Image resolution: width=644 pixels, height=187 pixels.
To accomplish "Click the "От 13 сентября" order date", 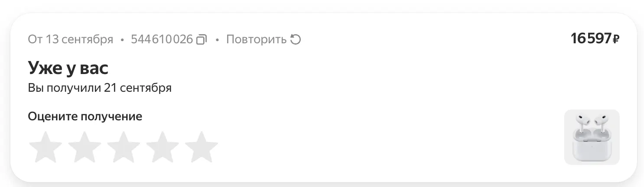I will 70,40.
